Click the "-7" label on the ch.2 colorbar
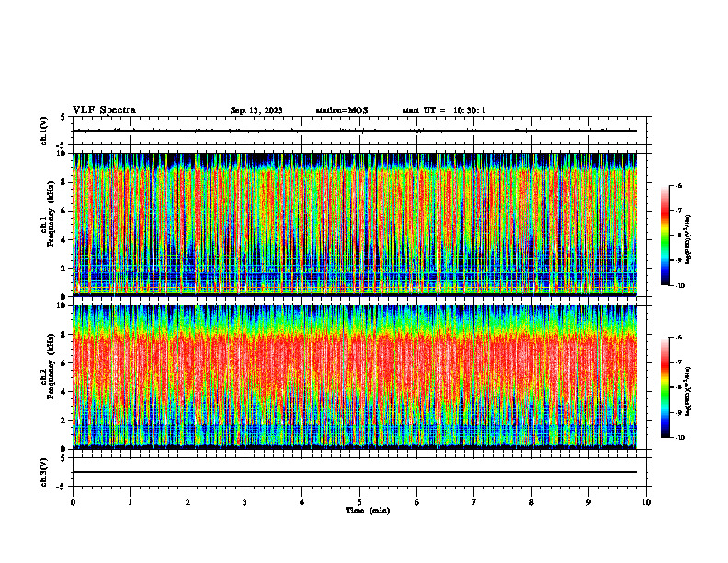Viewport: 728px width, 563px height. click(678, 362)
